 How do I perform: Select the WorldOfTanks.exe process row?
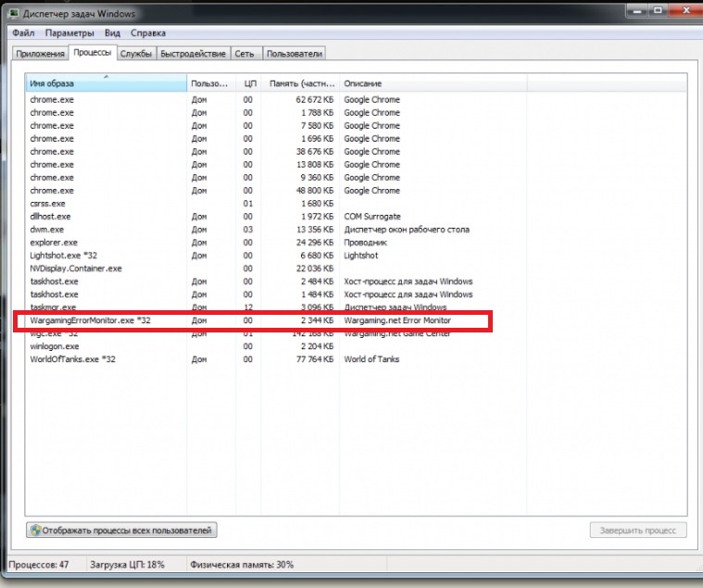tap(356, 359)
